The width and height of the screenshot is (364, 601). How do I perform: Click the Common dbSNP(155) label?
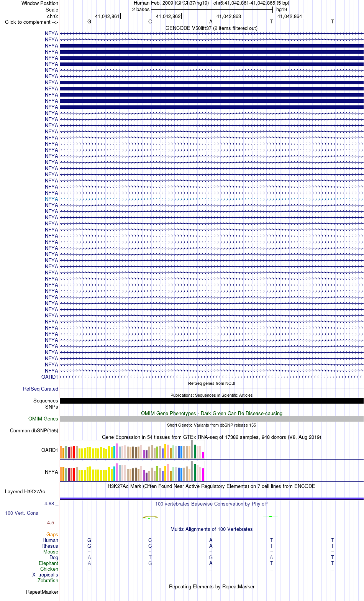pos(34,430)
